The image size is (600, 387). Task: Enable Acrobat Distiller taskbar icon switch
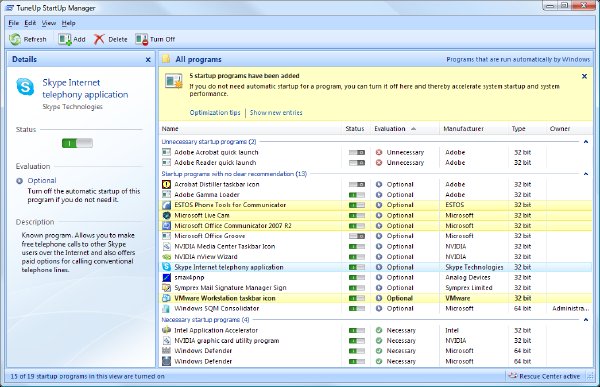[357, 184]
